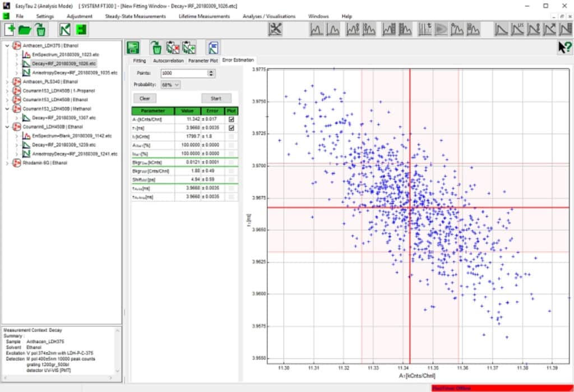This screenshot has width=574, height=392.
Task: Click the Points value input field
Action: pos(183,73)
